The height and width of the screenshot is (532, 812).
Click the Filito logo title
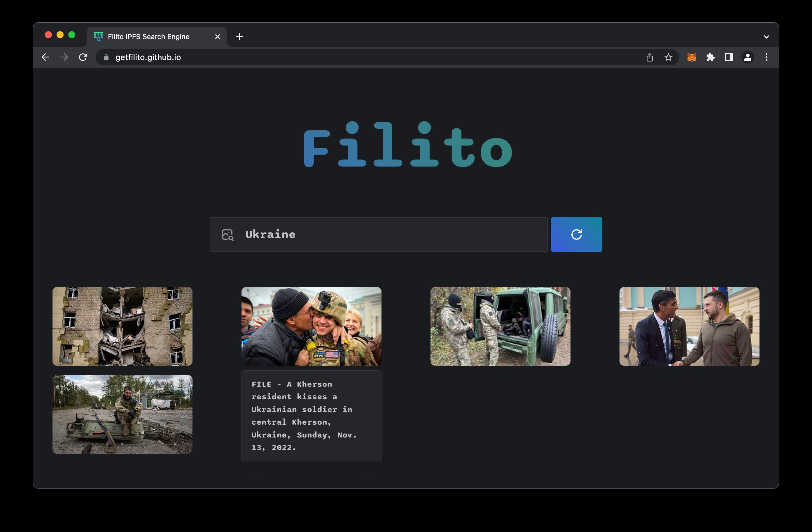point(408,145)
